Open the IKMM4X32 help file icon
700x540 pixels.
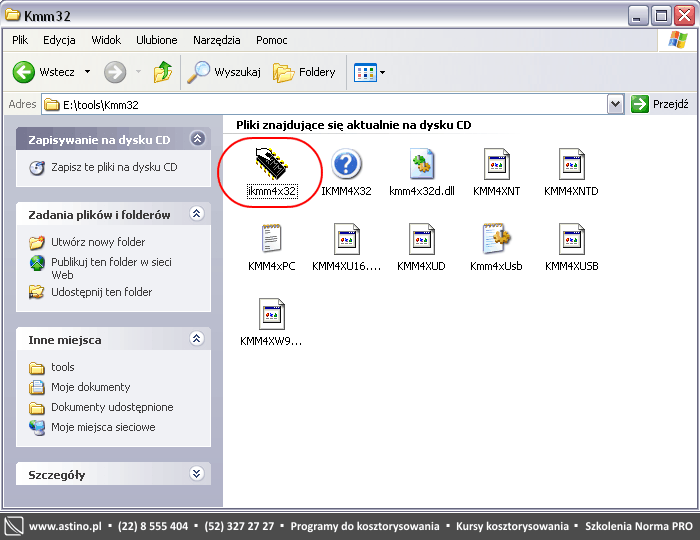coord(346,164)
